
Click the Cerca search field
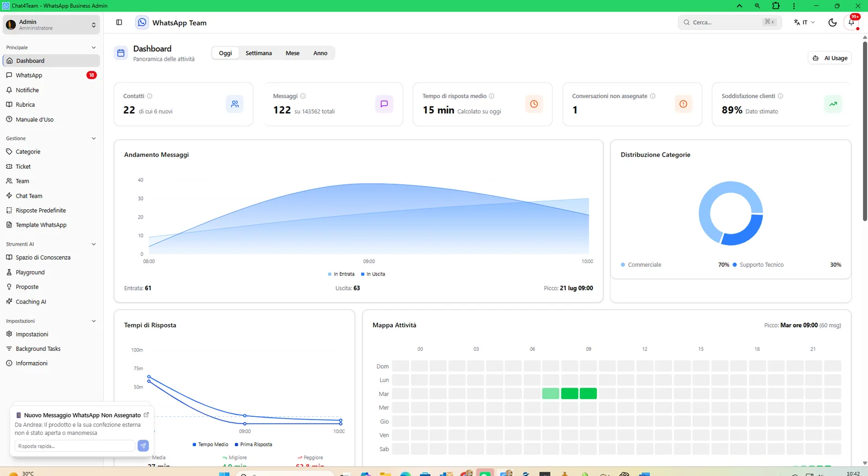(730, 22)
